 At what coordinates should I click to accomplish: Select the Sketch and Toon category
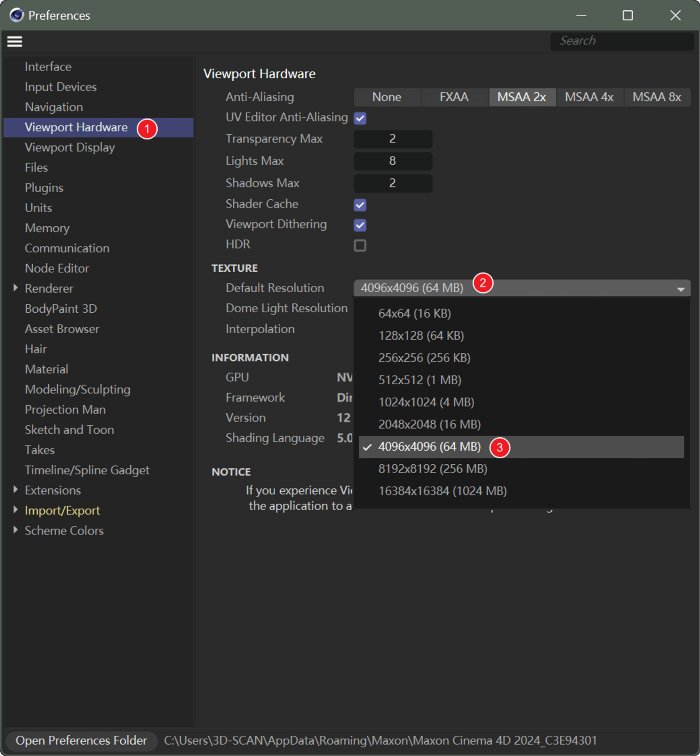(69, 429)
